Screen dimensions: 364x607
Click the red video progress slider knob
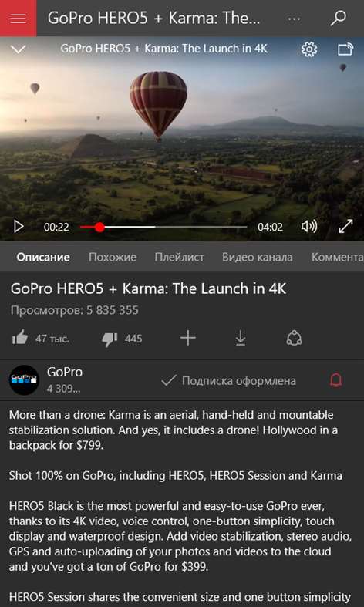coord(99,227)
